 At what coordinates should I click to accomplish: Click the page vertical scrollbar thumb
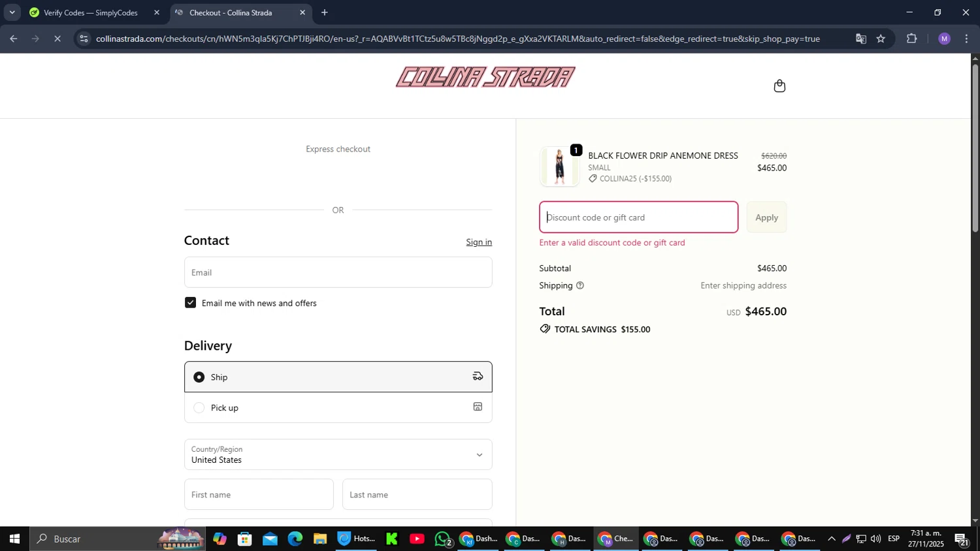click(975, 147)
